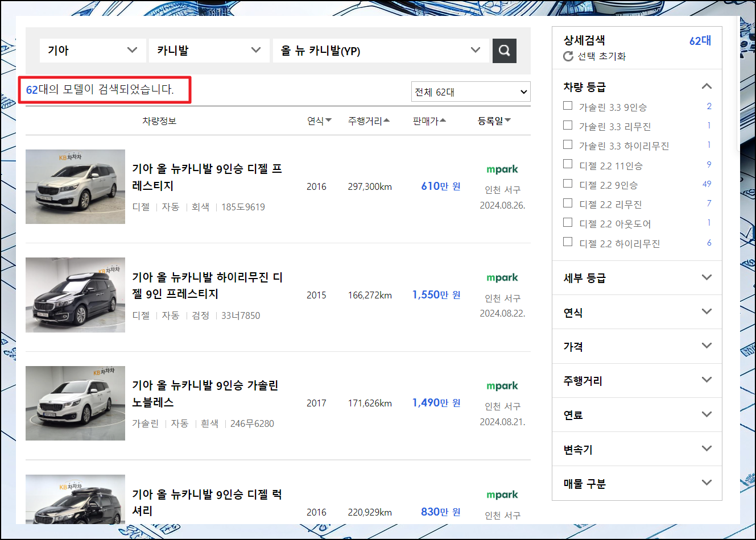Check the 디젤 2.2 9인승 checkbox
This screenshot has height=540, width=756.
tap(568, 184)
